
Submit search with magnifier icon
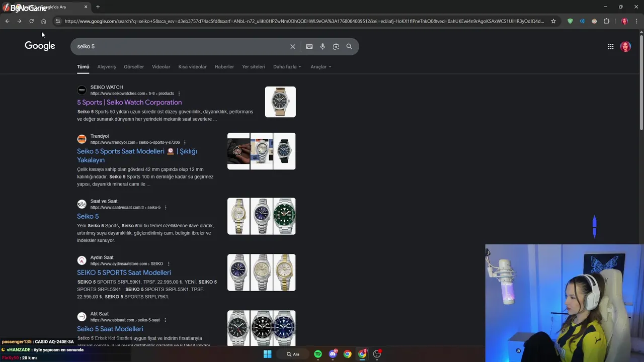[349, 46]
